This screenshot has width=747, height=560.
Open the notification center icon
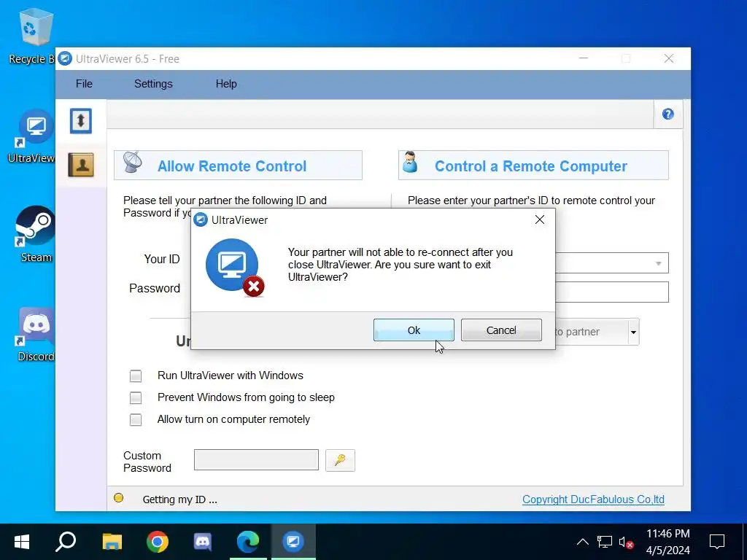point(717,542)
